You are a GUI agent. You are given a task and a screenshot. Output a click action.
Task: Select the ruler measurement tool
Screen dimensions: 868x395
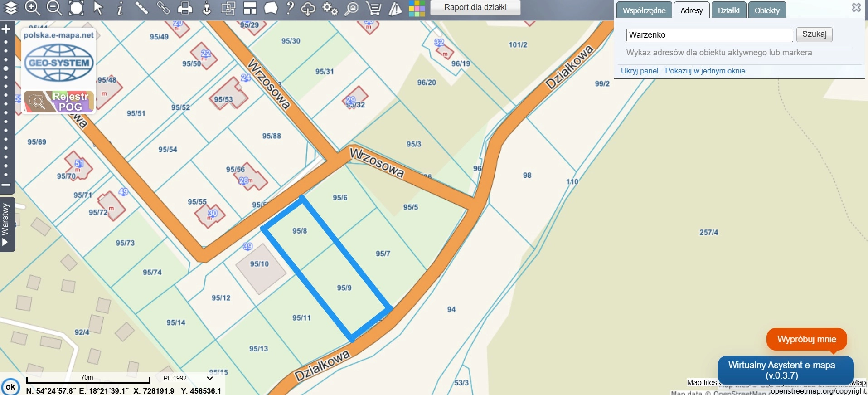point(141,8)
